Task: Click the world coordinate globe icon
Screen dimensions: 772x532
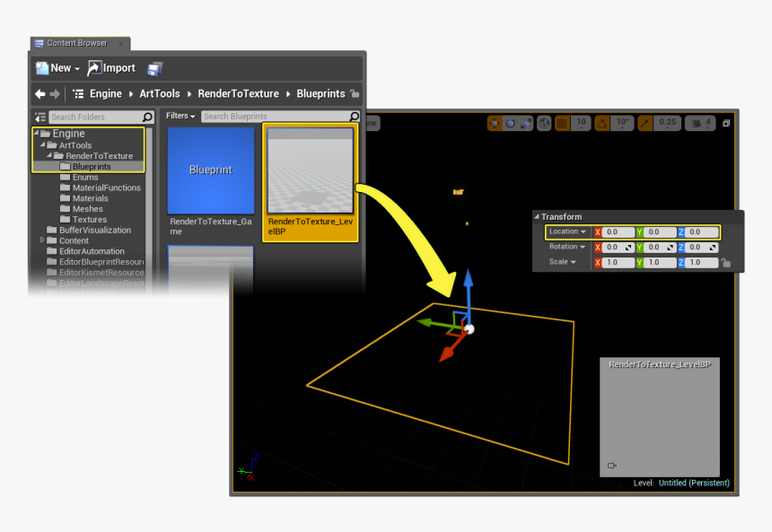Action: pos(544,123)
